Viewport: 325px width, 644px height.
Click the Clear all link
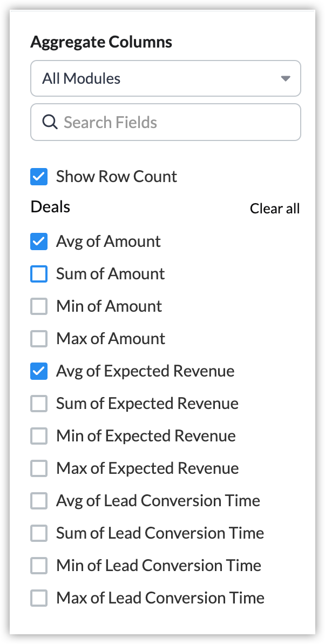(x=274, y=209)
